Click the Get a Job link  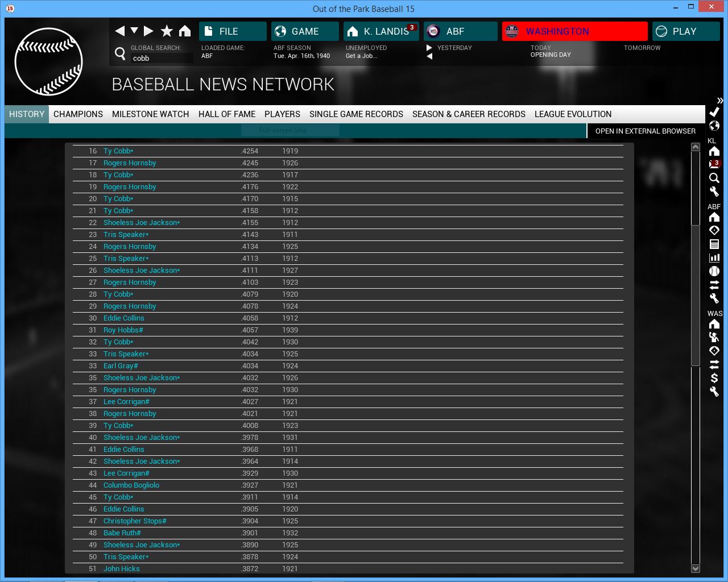point(361,56)
